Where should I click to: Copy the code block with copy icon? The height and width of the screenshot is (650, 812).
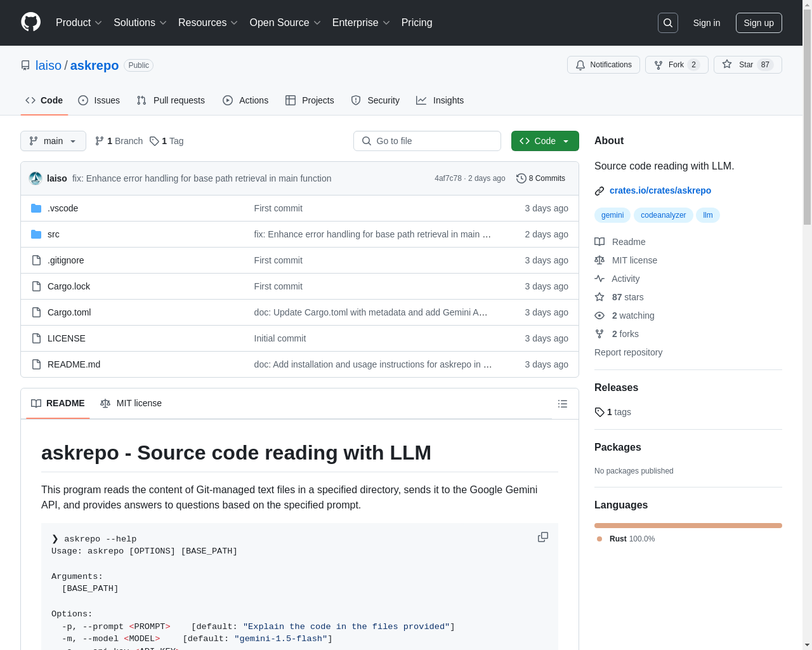543,537
